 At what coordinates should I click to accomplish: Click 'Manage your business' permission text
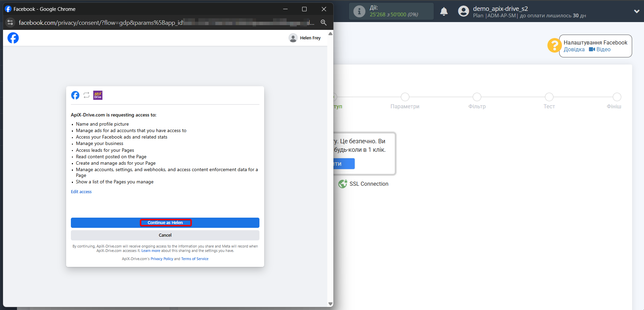pos(100,144)
